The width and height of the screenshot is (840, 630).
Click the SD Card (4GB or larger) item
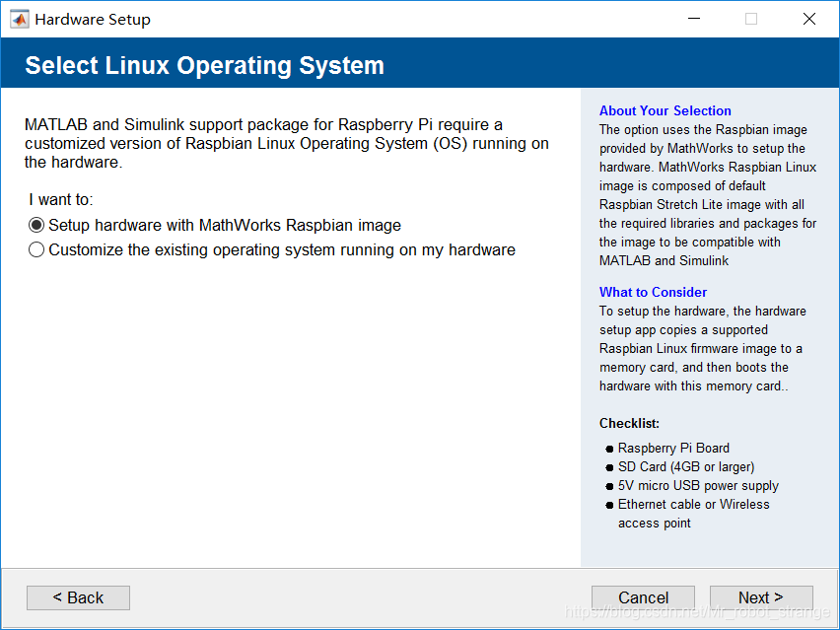(x=685, y=466)
